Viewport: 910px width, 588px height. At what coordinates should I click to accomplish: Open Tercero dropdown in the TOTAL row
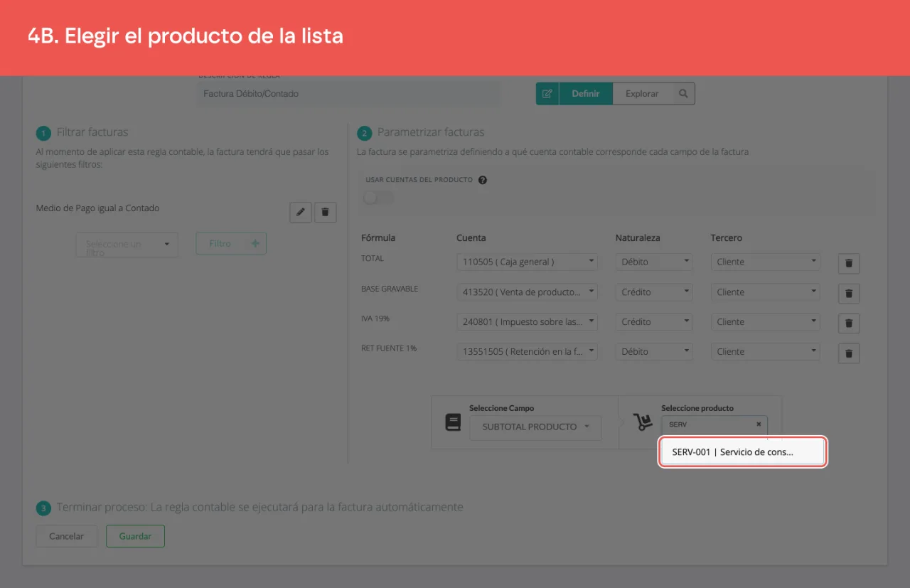click(x=766, y=262)
